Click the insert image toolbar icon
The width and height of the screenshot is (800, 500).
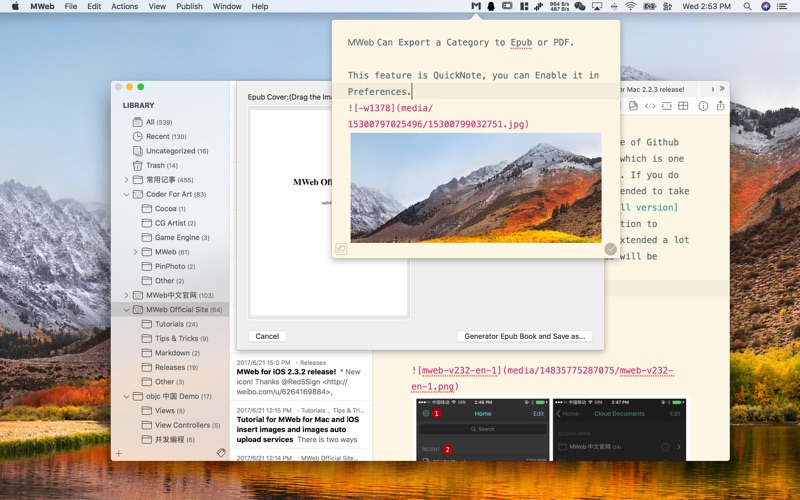633,106
